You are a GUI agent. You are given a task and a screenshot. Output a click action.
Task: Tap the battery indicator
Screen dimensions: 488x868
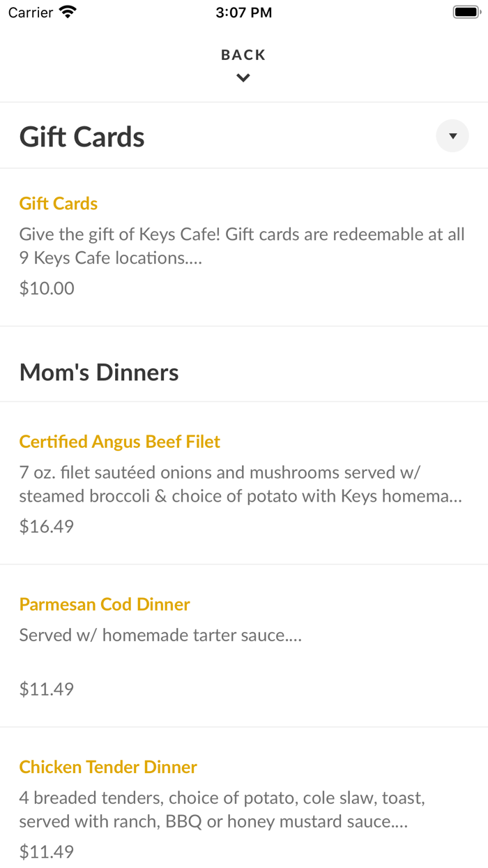coord(464,11)
